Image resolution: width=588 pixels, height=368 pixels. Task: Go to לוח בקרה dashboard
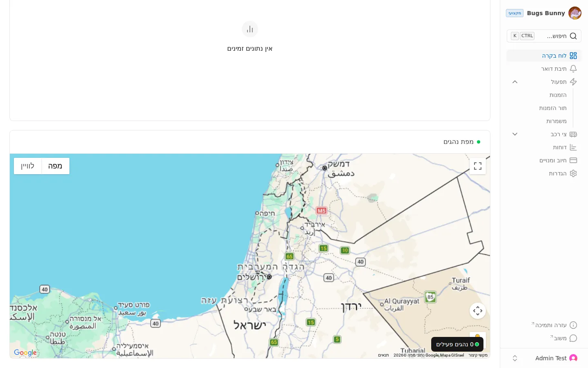click(x=544, y=56)
